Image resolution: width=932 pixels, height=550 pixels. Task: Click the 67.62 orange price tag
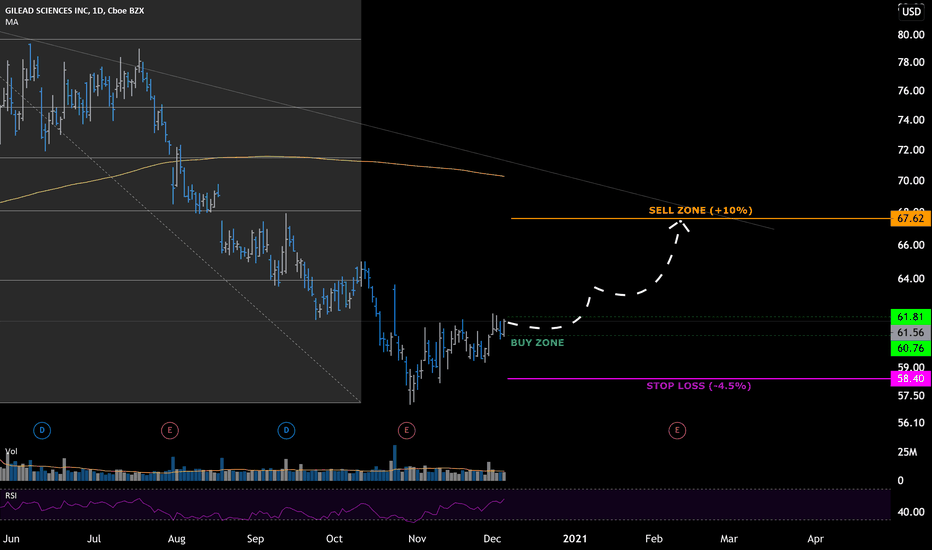pyautogui.click(x=911, y=218)
